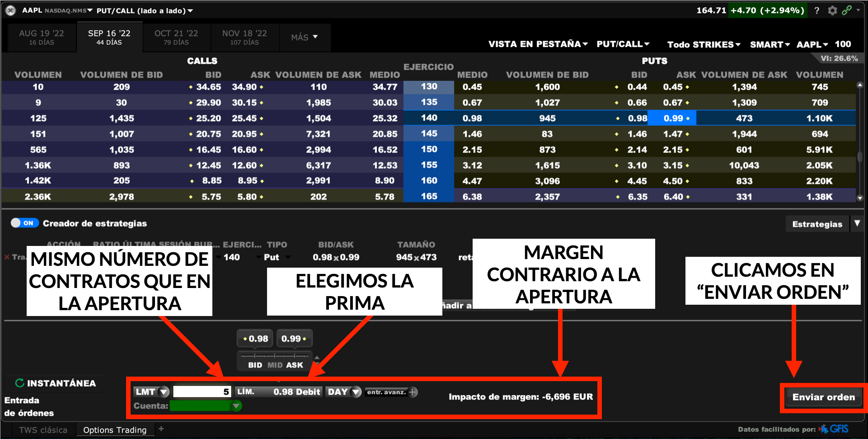
Task: Click CALLS VOLUMEN column header
Action: pyautogui.click(x=38, y=75)
